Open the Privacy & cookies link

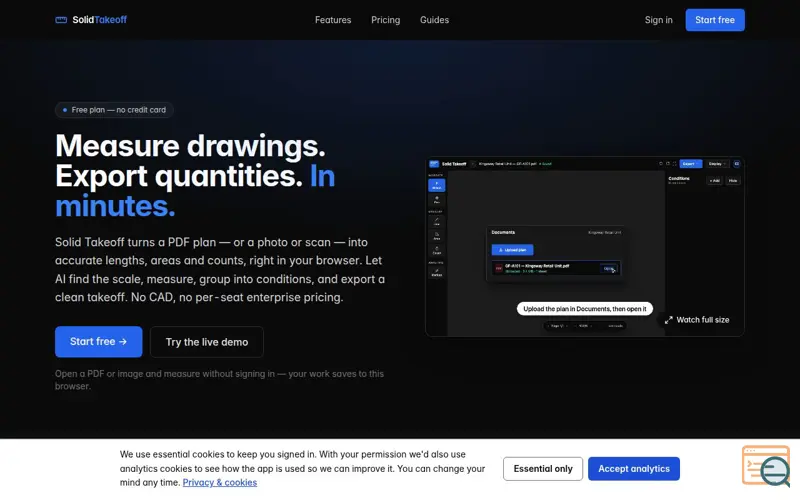[x=219, y=482]
